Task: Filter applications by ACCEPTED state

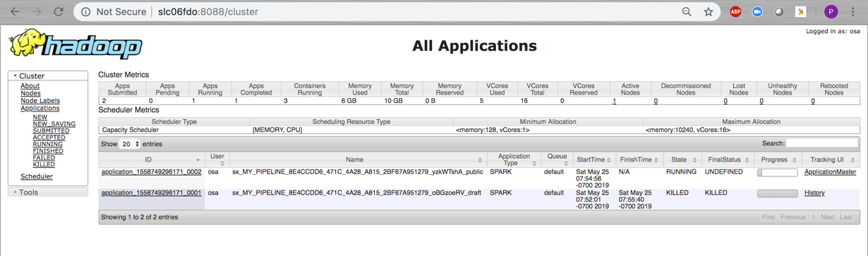Action: click(49, 138)
